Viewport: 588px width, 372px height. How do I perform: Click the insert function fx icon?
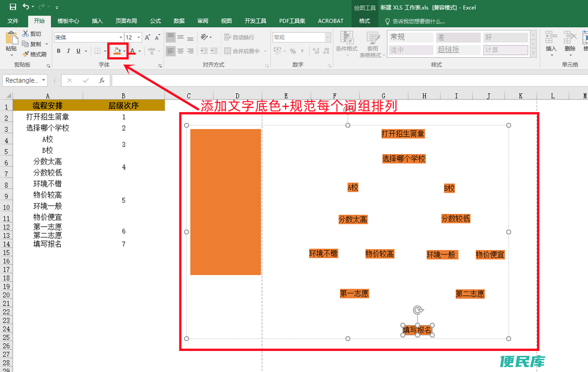101,80
